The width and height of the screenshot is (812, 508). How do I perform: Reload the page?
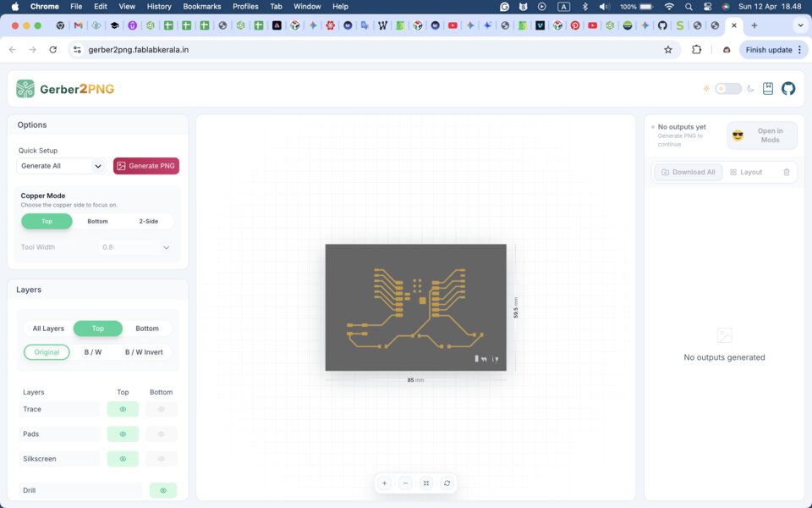click(52, 50)
